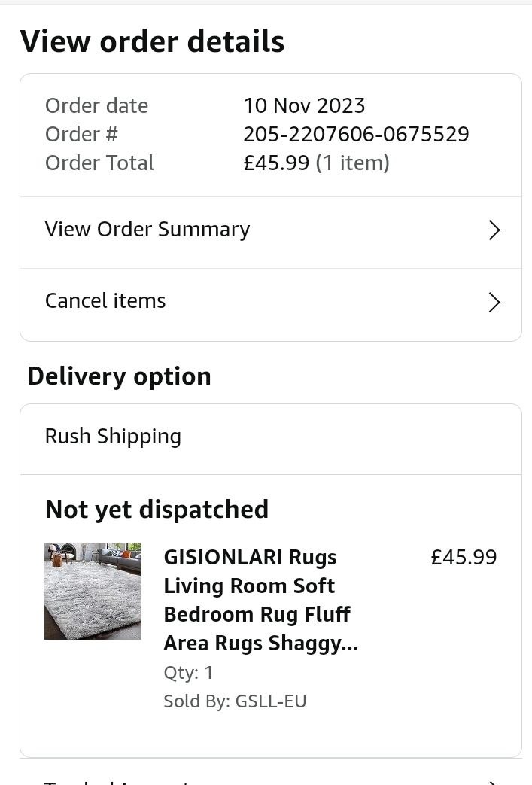
Task: Click order number 205-2207606-0675529
Action: (x=356, y=135)
